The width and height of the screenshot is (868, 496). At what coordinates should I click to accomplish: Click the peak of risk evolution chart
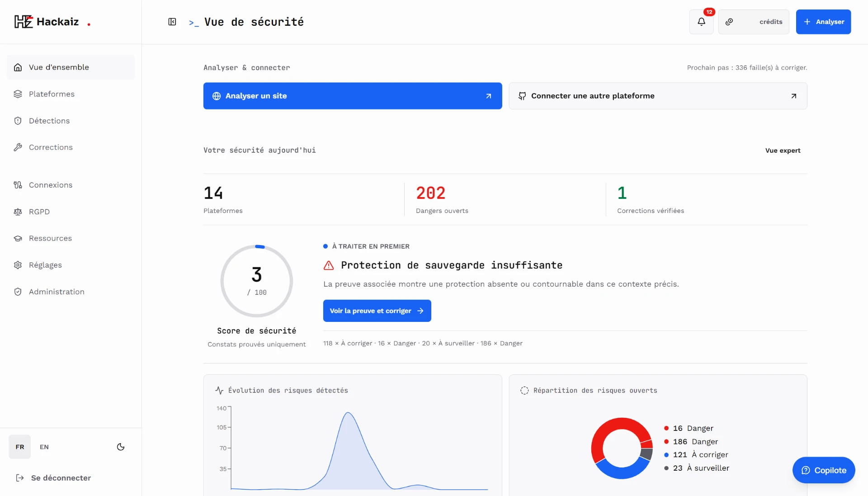348,413
